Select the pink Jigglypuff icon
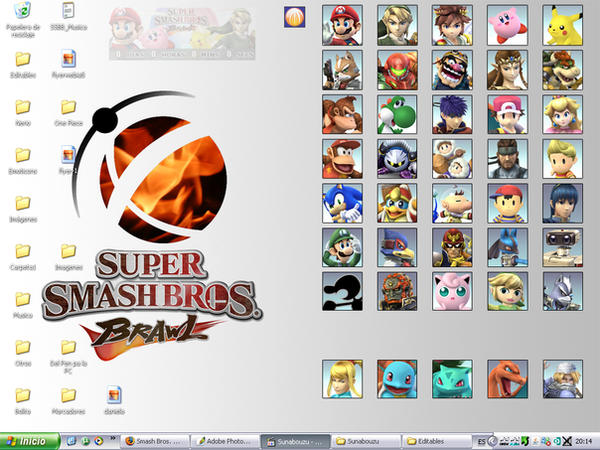This screenshot has width=600, height=450. pyautogui.click(x=452, y=292)
